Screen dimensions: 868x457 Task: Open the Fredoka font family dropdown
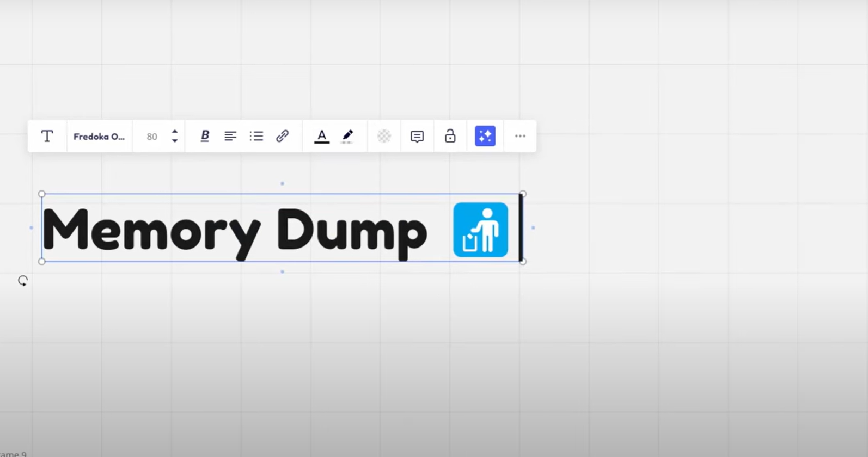pyautogui.click(x=99, y=137)
